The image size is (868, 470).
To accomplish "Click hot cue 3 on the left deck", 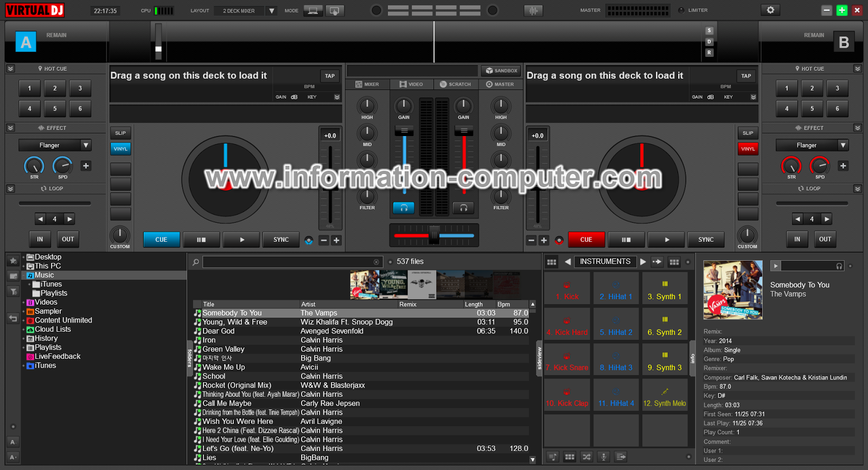I will pos(80,88).
